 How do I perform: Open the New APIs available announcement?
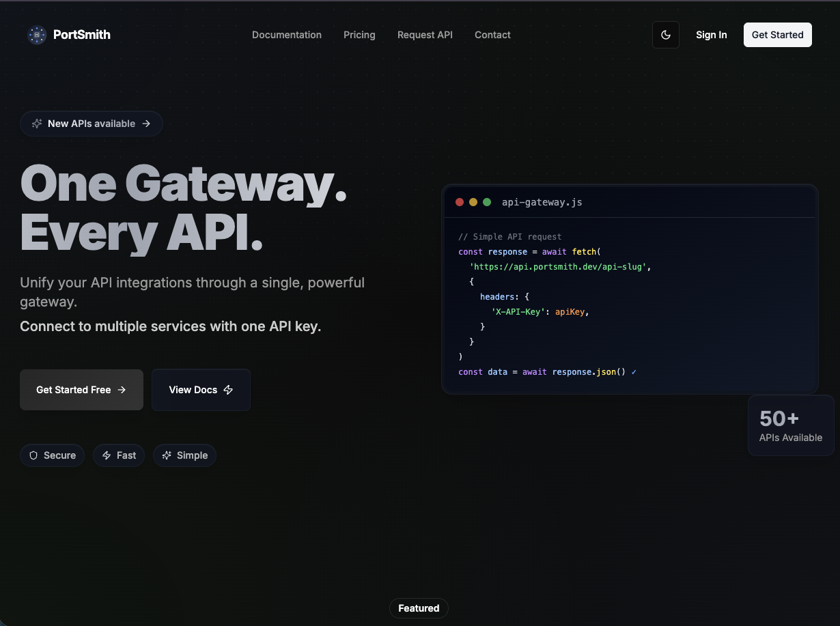[x=92, y=124]
